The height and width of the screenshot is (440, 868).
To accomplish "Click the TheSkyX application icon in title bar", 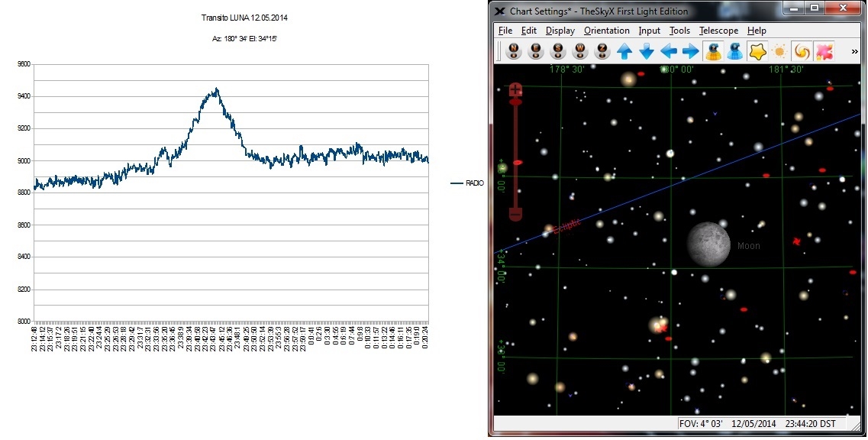I will coord(500,11).
